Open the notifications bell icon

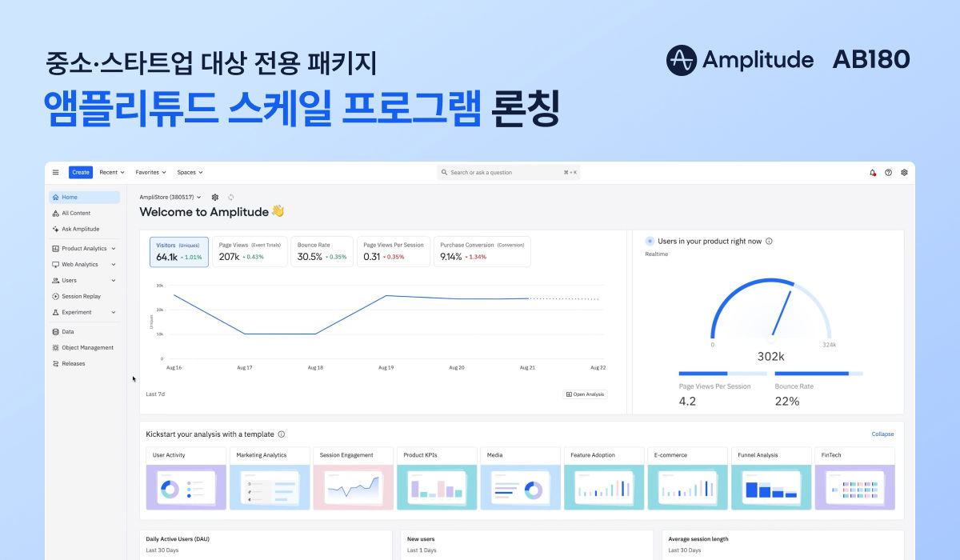872,172
